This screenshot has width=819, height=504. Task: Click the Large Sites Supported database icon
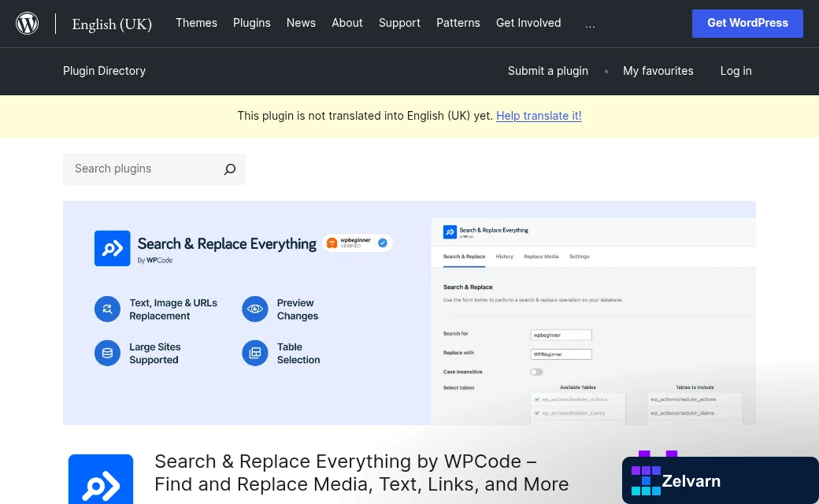108,353
